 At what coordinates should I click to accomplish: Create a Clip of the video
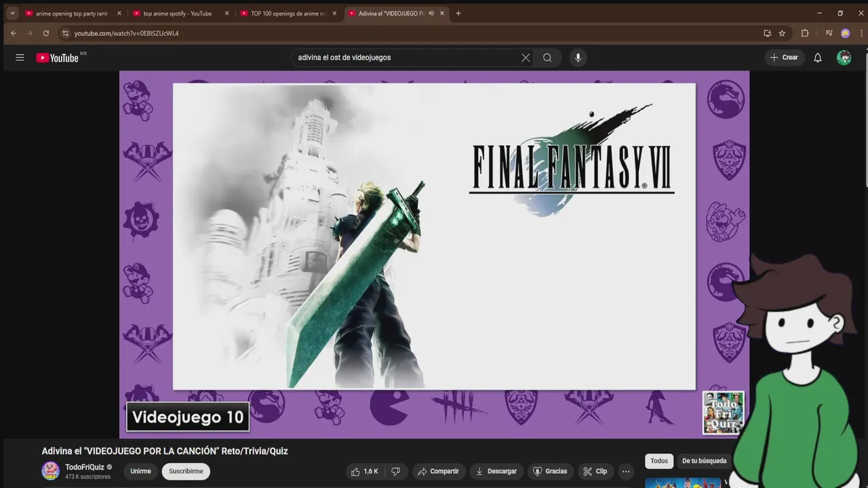tap(595, 471)
